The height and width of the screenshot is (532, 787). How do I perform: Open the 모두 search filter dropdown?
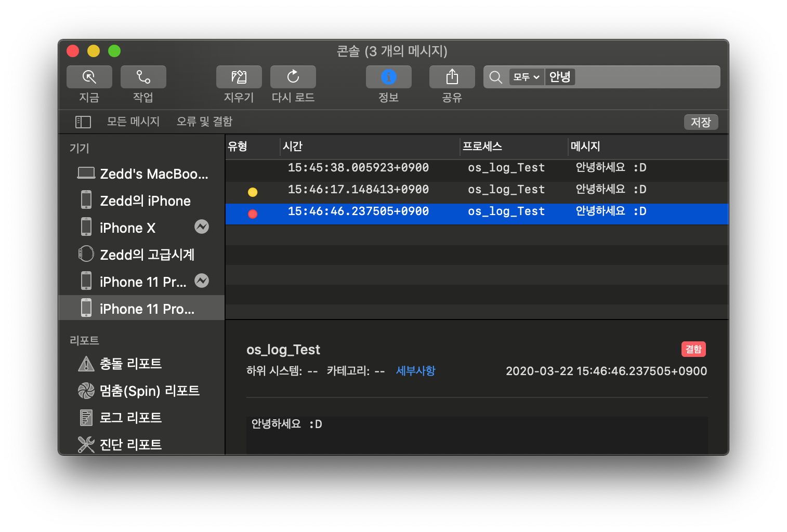tap(527, 77)
